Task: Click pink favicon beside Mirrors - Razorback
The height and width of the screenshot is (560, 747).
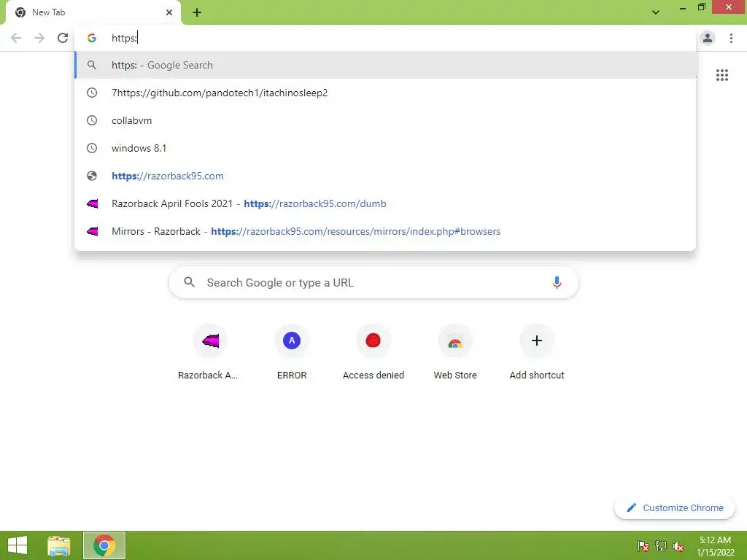Action: point(93,231)
